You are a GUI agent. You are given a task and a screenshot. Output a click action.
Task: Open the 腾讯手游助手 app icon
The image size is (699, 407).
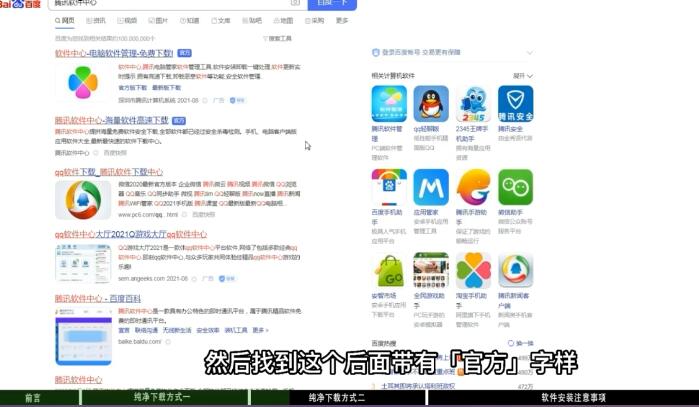[x=473, y=187]
